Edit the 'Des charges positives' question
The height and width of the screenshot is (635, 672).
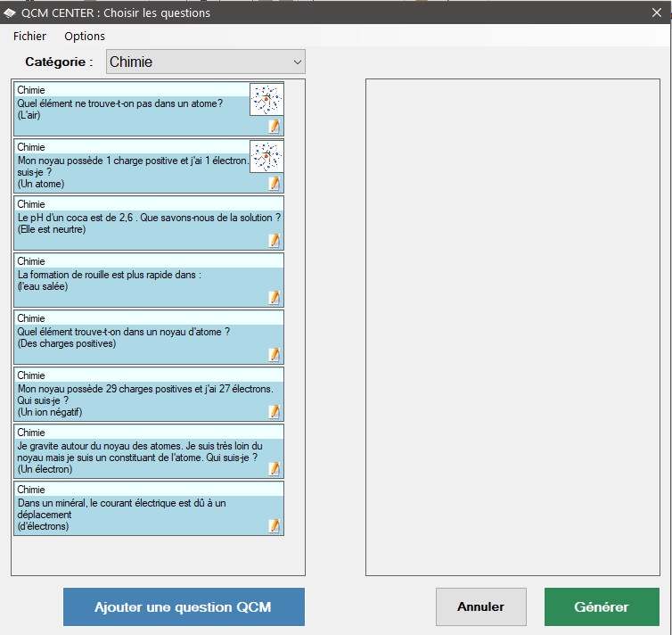[x=275, y=355]
